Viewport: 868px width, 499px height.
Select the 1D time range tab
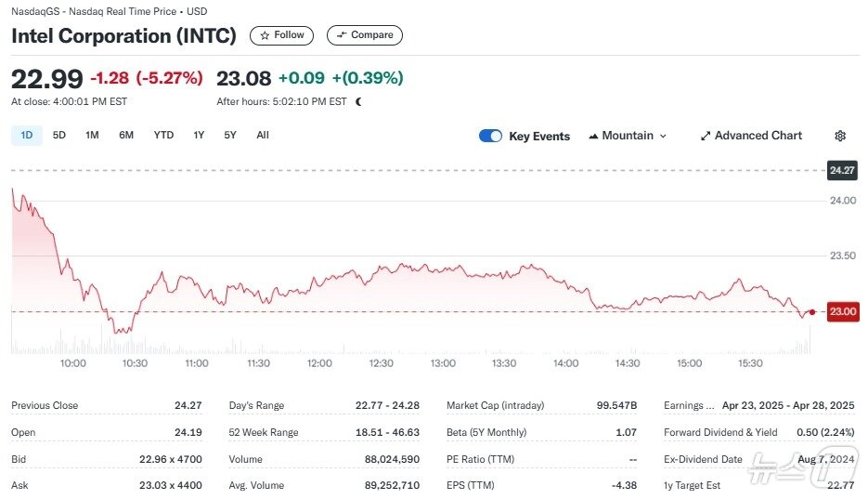coord(27,136)
